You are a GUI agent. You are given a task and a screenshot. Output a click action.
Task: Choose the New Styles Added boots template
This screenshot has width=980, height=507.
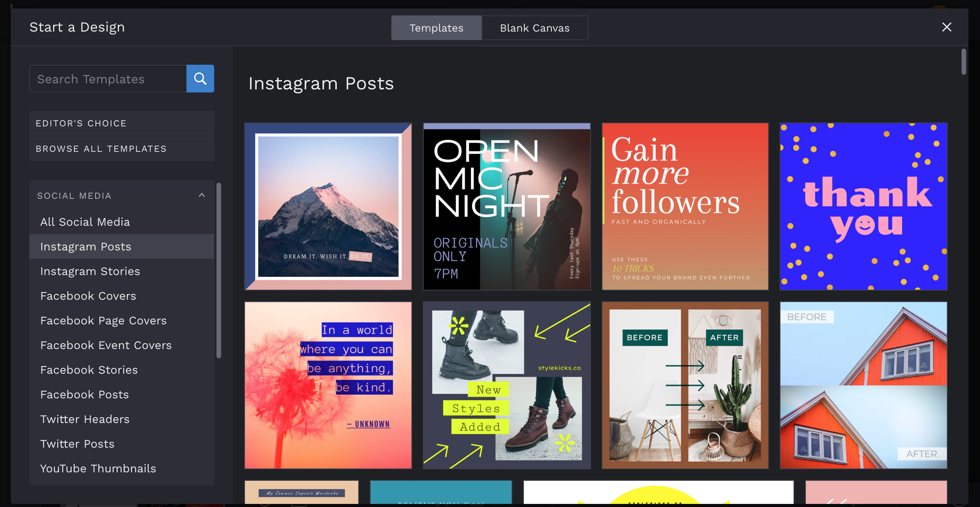point(507,385)
